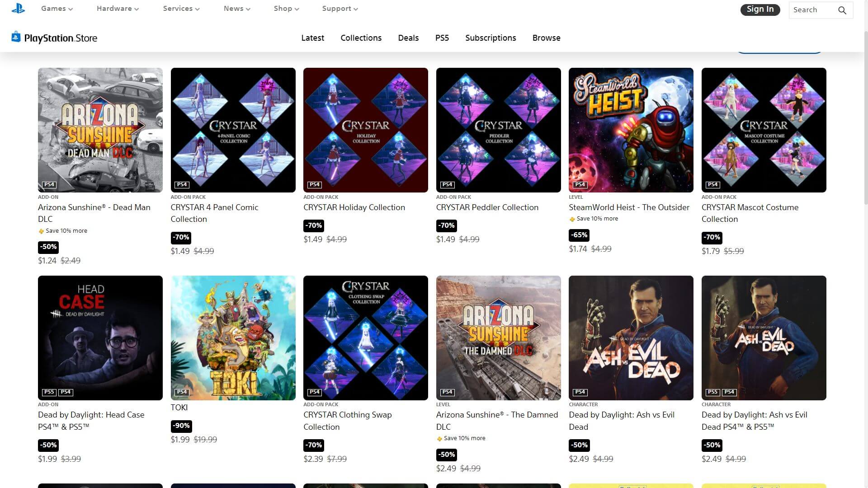Switch to the Subscriptions tab
The width and height of the screenshot is (868, 488).
pos(491,38)
